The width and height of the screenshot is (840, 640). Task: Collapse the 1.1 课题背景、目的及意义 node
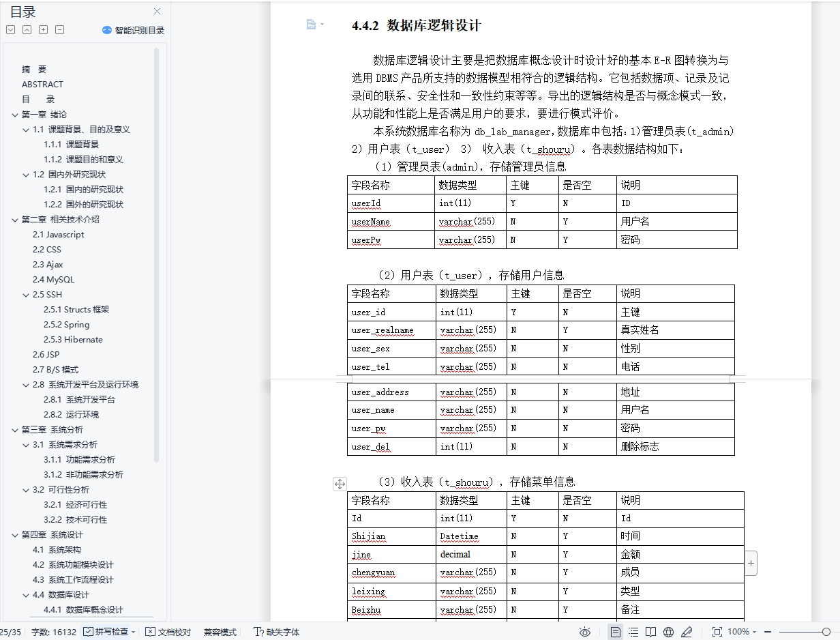click(x=26, y=130)
